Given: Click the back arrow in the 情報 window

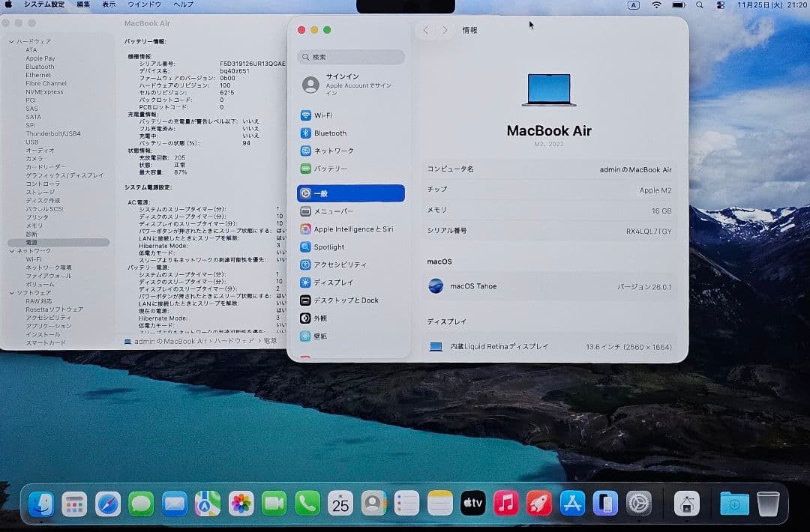Looking at the screenshot, I should coord(425,29).
